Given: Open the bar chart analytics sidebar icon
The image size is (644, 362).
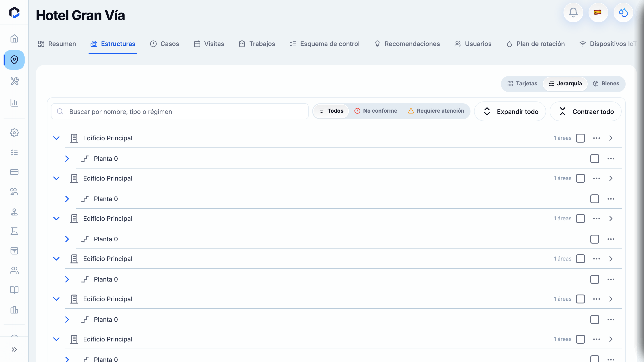Looking at the screenshot, I should [14, 103].
